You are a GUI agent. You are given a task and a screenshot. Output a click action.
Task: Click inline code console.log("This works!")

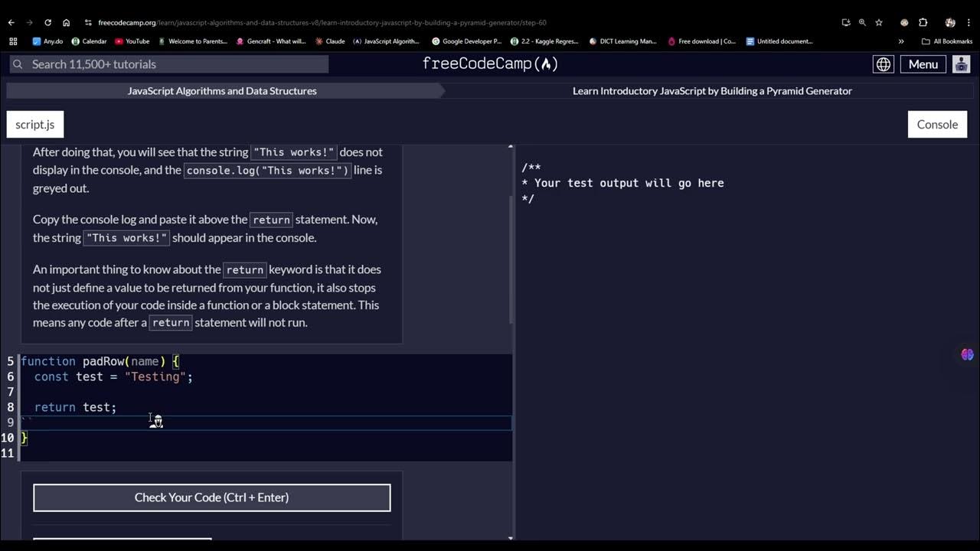267,170
